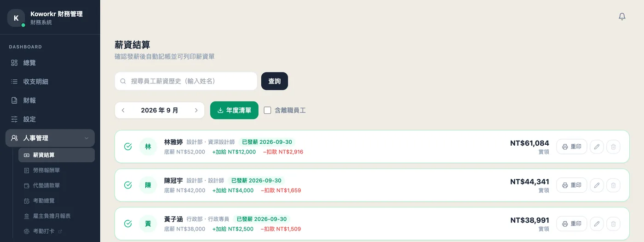This screenshot has height=242, width=644.
Task: Open 考勤打卡 external link
Action: click(x=57, y=231)
